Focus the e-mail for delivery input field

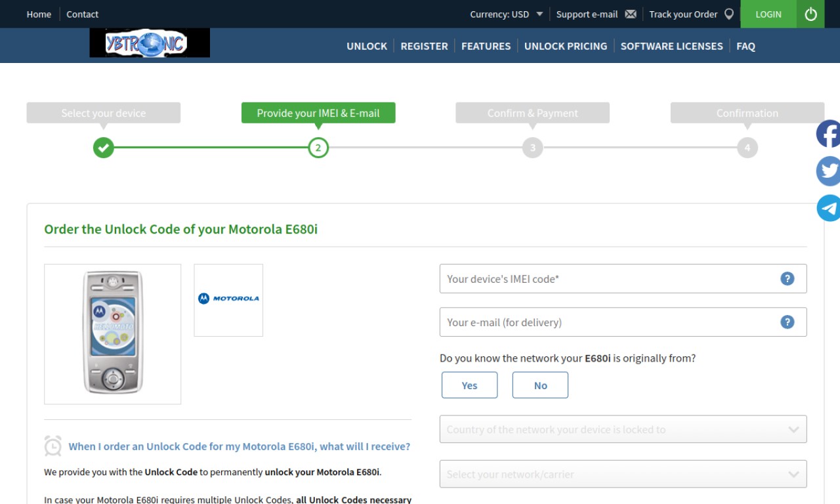[623, 322]
